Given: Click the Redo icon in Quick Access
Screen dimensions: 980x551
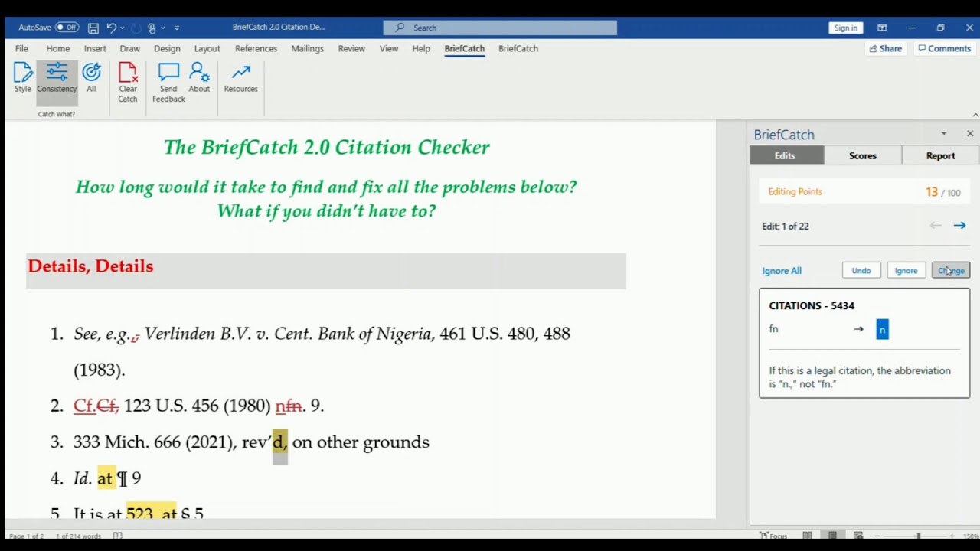Looking at the screenshot, I should coord(136,28).
